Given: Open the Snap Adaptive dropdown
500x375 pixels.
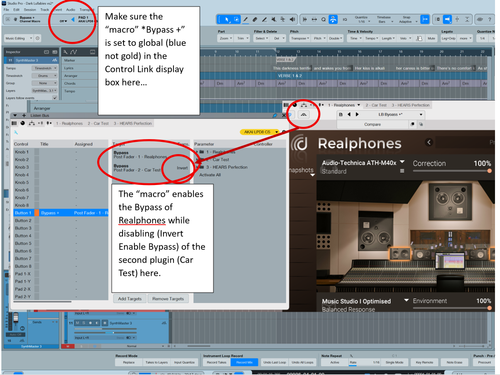Looking at the screenshot, I should click(x=407, y=19).
